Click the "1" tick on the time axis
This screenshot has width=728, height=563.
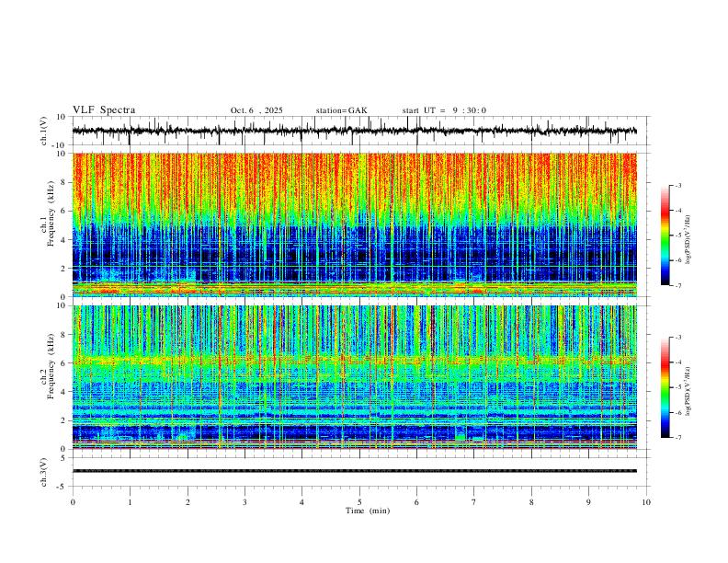[130, 502]
